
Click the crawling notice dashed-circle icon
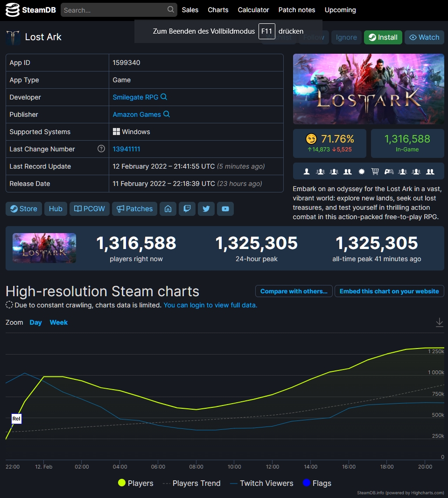[x=9, y=305]
